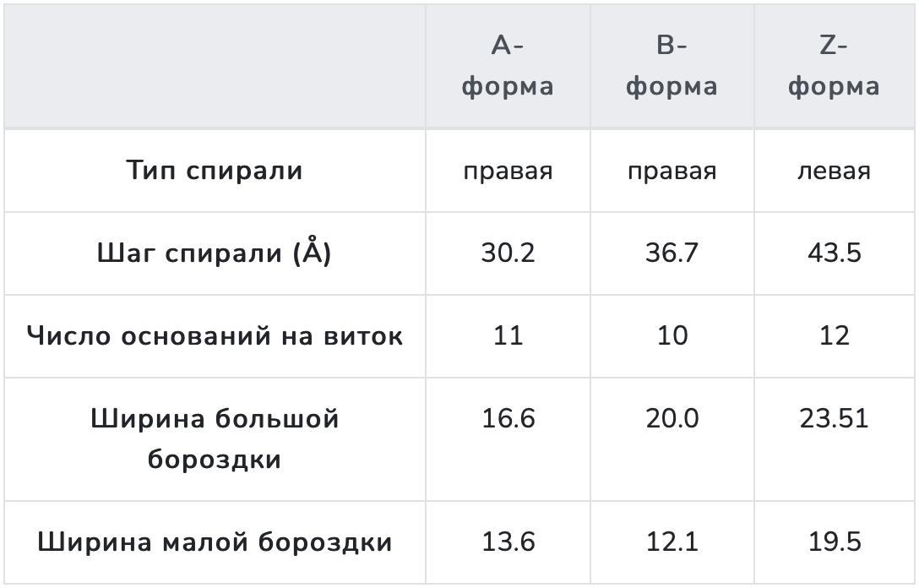Click the Ширина большой бороздки row label
919x588 pixels.
pos(215,439)
